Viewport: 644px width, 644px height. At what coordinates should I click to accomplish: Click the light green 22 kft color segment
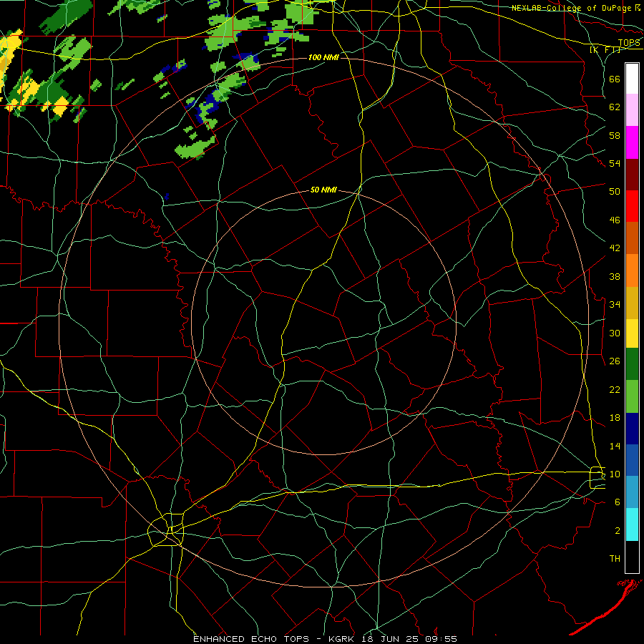[x=632, y=396]
